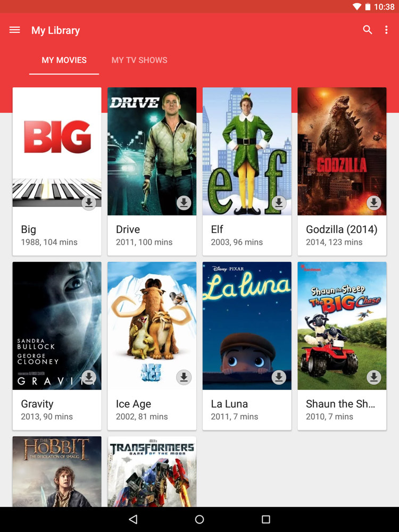Open the recent apps square button

tap(266, 519)
